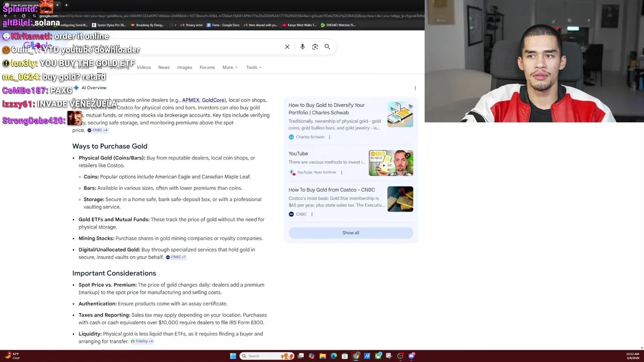Click 'Digital/Unallocated Gold:' bullet text

tap(109, 250)
